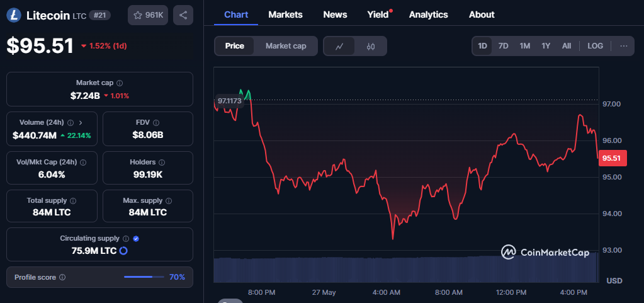Set chart range to 1M

coord(524,46)
